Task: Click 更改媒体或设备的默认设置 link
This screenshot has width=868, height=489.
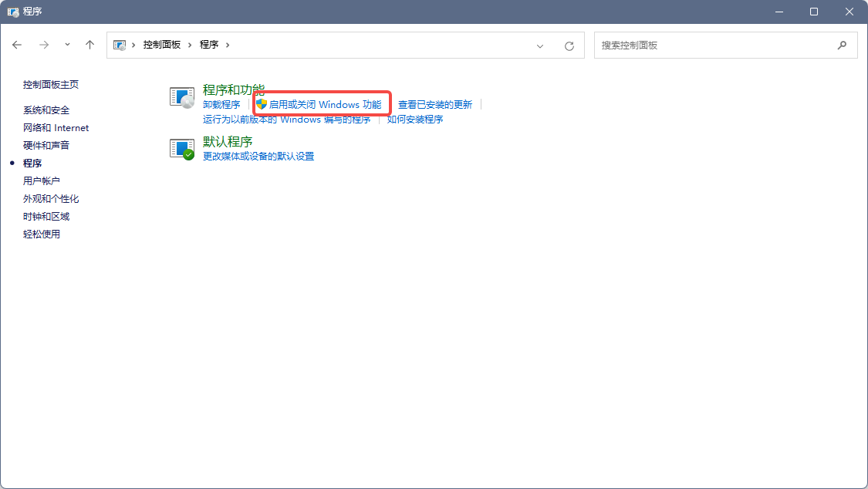Action: click(258, 157)
